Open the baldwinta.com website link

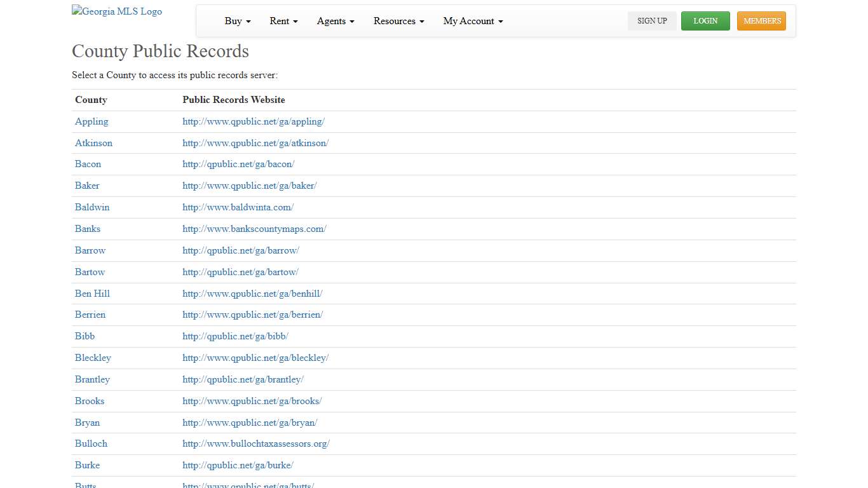[238, 207]
